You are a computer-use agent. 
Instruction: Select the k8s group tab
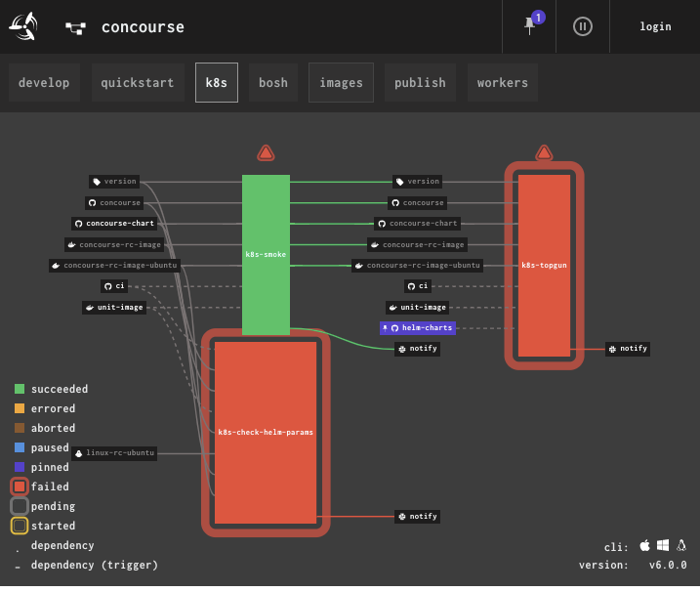(x=217, y=83)
